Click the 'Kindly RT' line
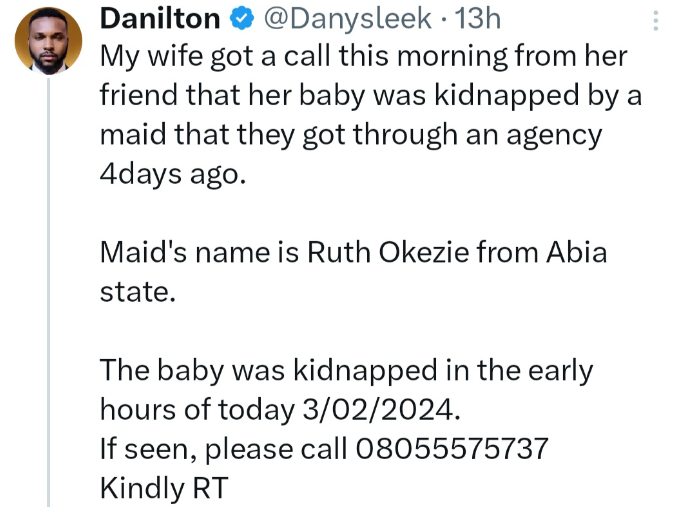688x507 pixels. tap(164, 488)
